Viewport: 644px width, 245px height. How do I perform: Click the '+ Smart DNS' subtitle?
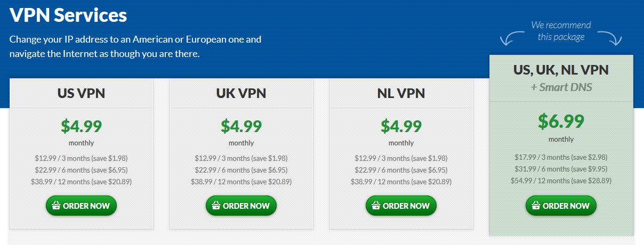click(x=561, y=87)
